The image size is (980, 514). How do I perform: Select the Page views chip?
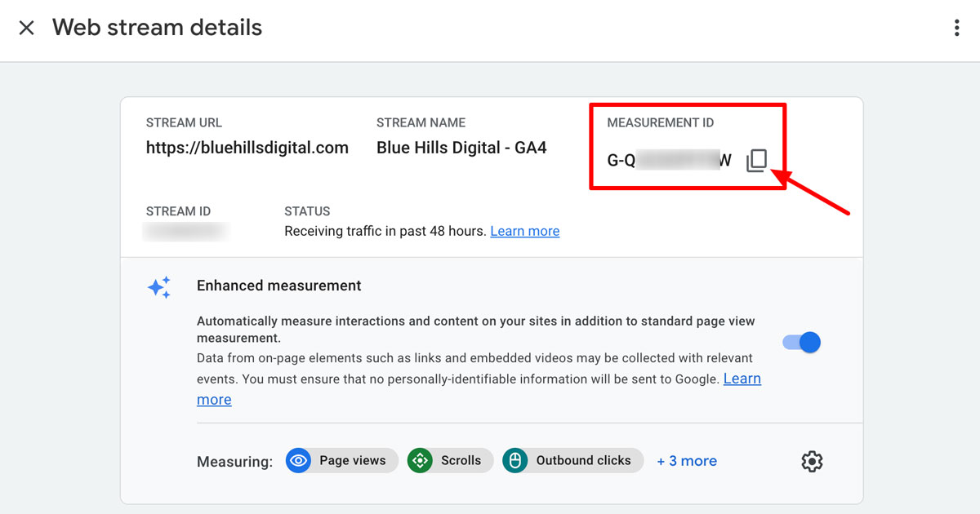[x=342, y=460]
